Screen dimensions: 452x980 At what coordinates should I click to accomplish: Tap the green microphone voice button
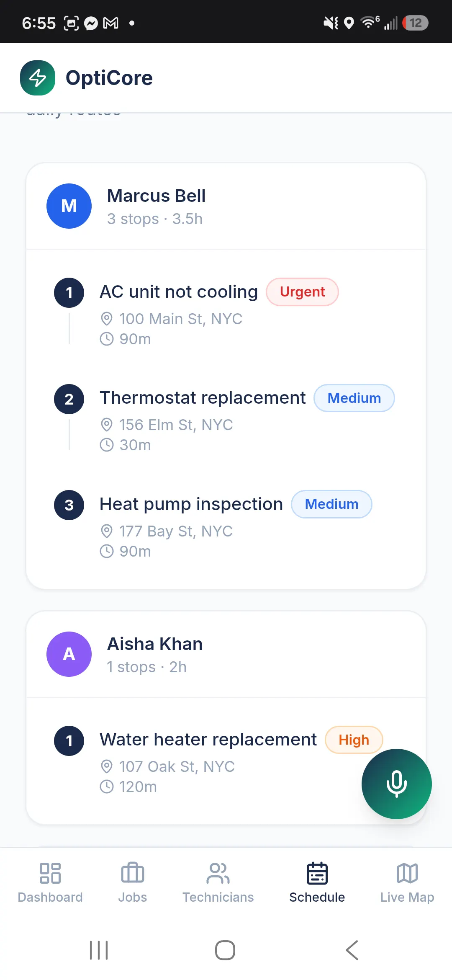pos(396,784)
